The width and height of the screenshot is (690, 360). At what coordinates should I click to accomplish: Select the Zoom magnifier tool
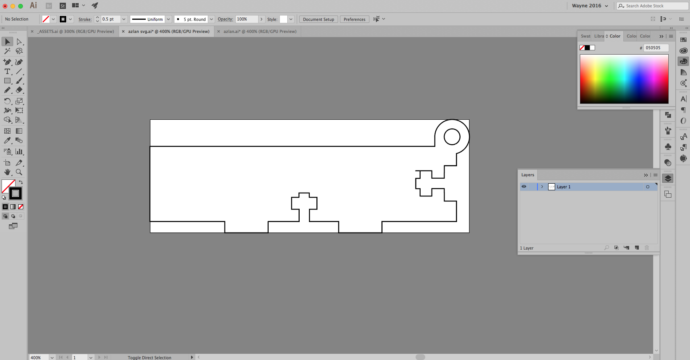[19, 172]
